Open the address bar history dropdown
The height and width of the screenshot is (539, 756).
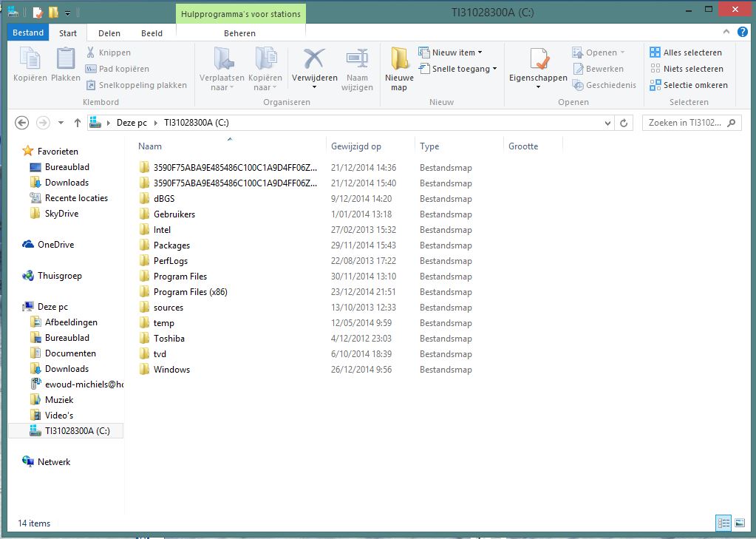(x=607, y=123)
